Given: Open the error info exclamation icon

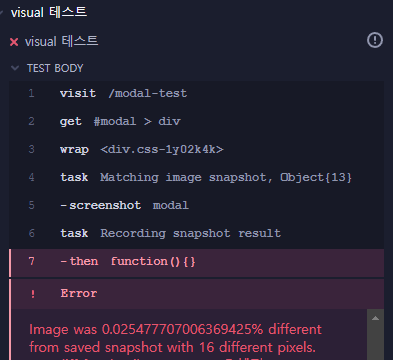Looking at the screenshot, I should click(x=375, y=40).
